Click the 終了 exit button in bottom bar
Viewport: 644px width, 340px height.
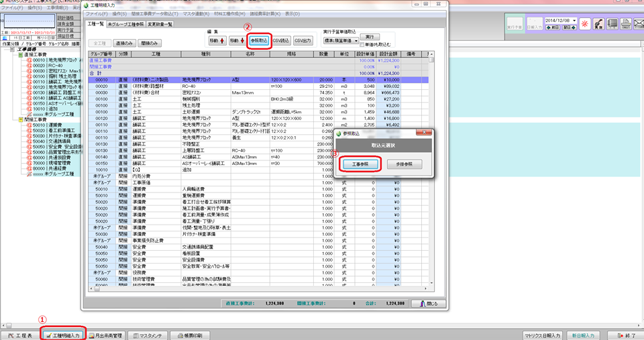626,335
